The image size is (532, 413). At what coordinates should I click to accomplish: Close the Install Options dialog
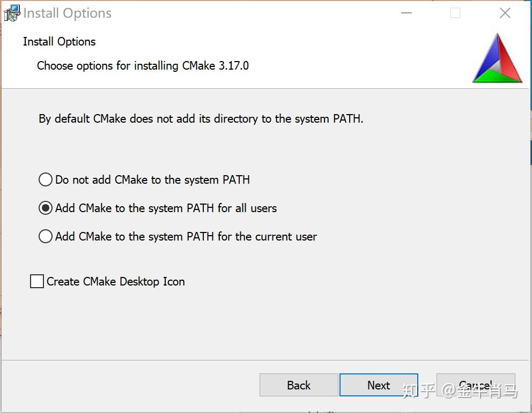pos(505,13)
